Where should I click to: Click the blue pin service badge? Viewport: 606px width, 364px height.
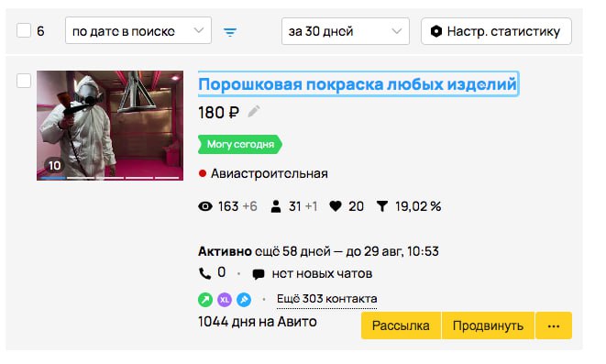click(244, 300)
